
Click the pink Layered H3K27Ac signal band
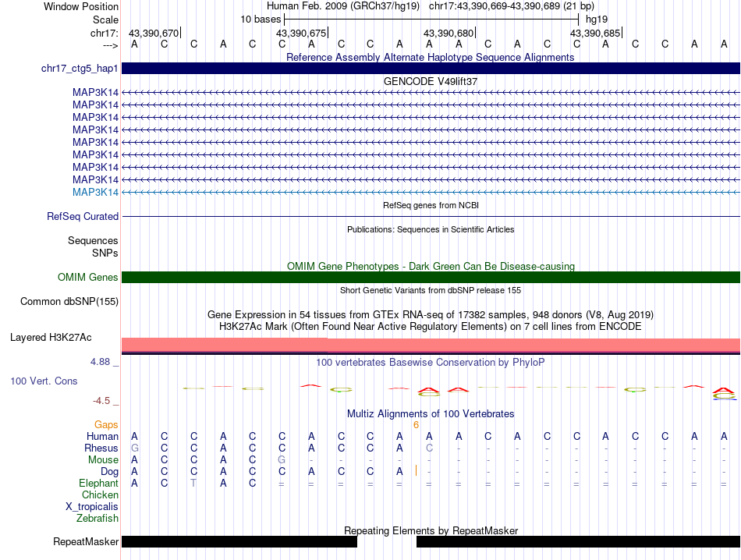coord(431,345)
